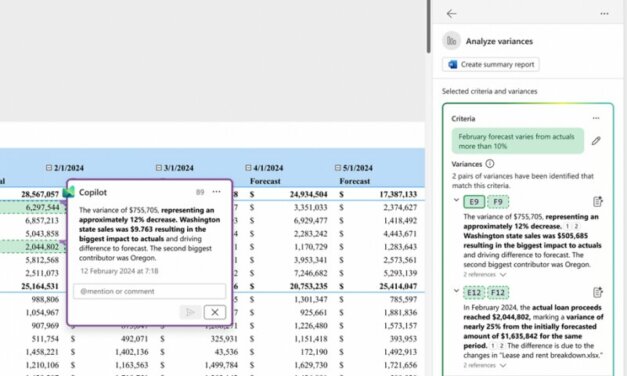Collapse the 5/1/2024 column group

[x=337, y=168]
